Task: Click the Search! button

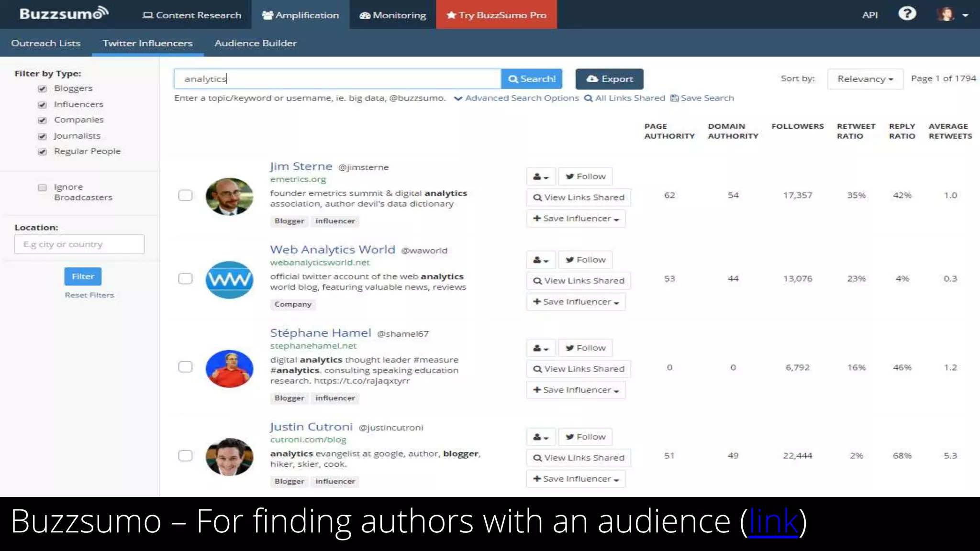Action: pos(532,79)
